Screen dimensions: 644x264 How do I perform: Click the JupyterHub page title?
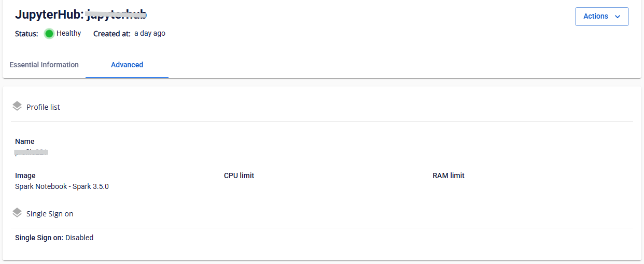81,15
